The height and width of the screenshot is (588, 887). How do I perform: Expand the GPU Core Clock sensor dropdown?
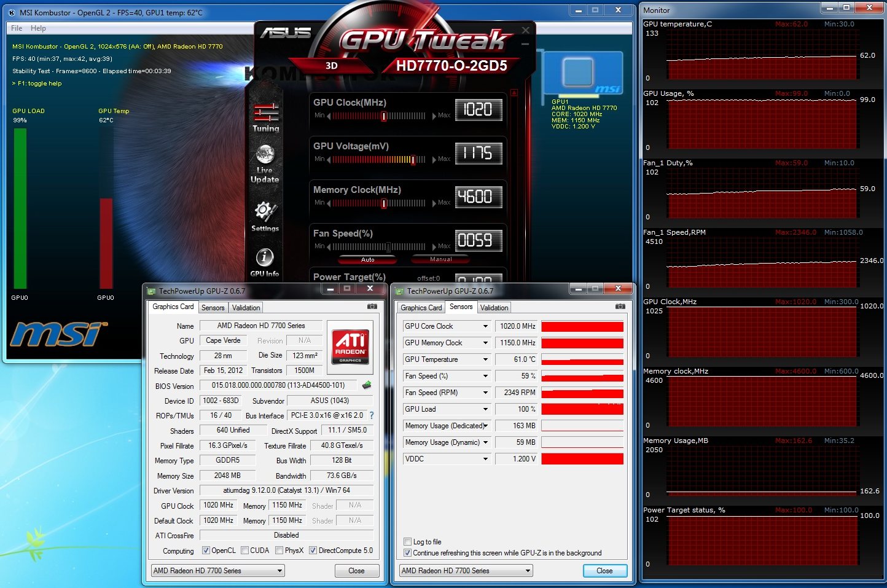[x=485, y=326]
